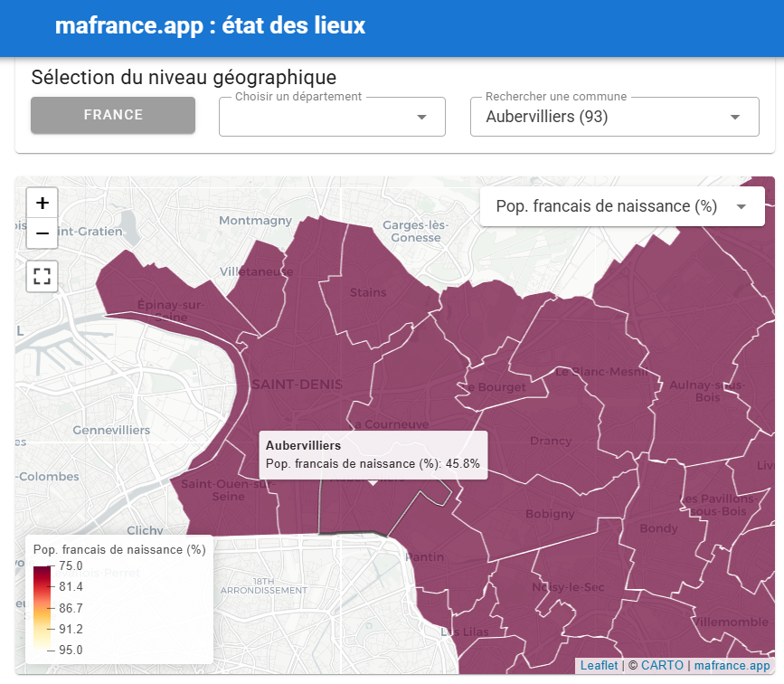This screenshot has width=784, height=684.
Task: Click the Garges-lès-Gonesse map label
Action: [415, 232]
